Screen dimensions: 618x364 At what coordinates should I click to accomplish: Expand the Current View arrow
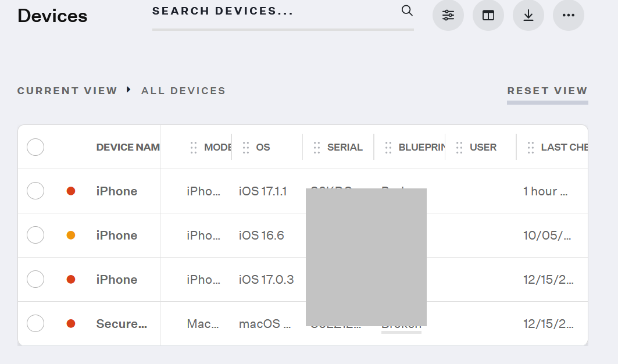(129, 90)
